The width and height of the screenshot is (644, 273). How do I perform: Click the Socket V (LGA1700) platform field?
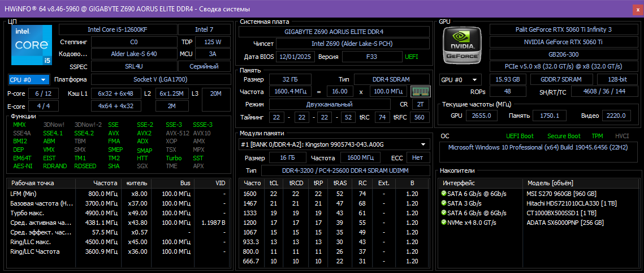coord(160,79)
